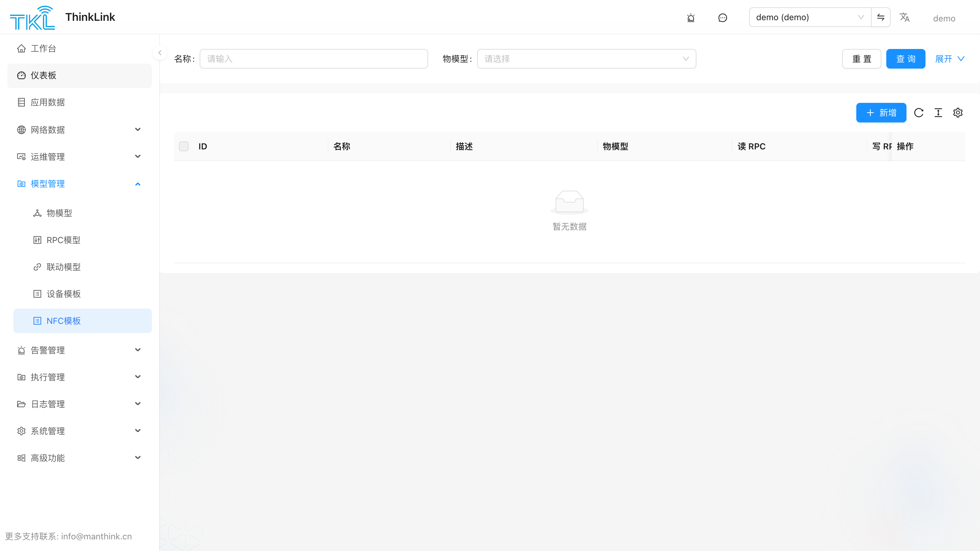Click the node icon beside 物模型
This screenshot has width=980, height=551.
37,213
